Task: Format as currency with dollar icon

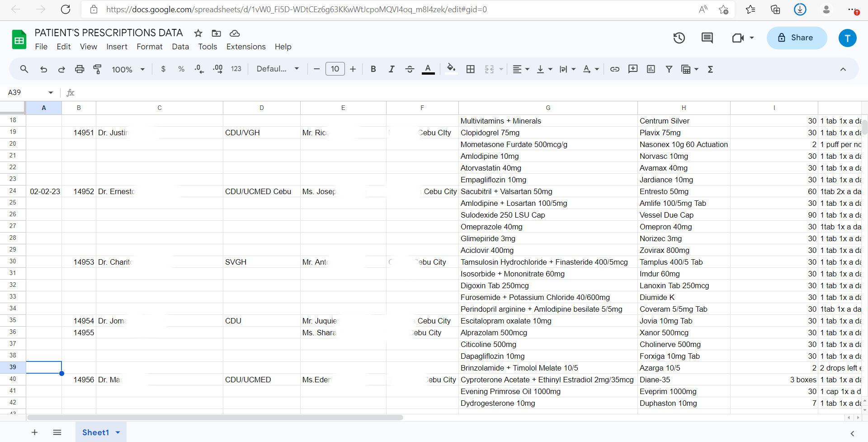Action: tap(163, 69)
